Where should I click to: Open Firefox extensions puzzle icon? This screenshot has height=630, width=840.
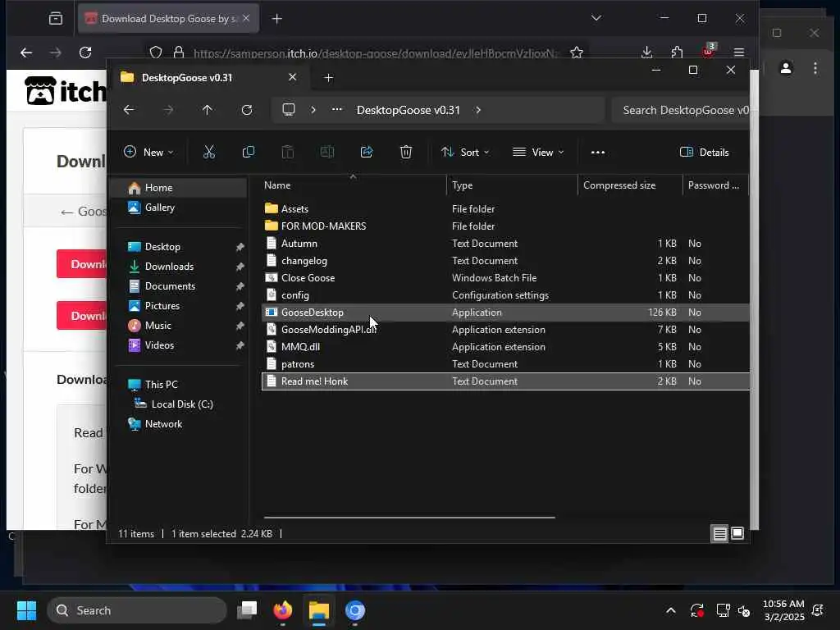(x=677, y=52)
